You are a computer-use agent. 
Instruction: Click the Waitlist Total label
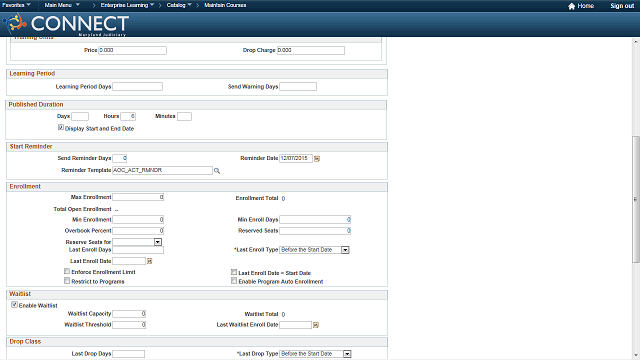click(x=261, y=314)
